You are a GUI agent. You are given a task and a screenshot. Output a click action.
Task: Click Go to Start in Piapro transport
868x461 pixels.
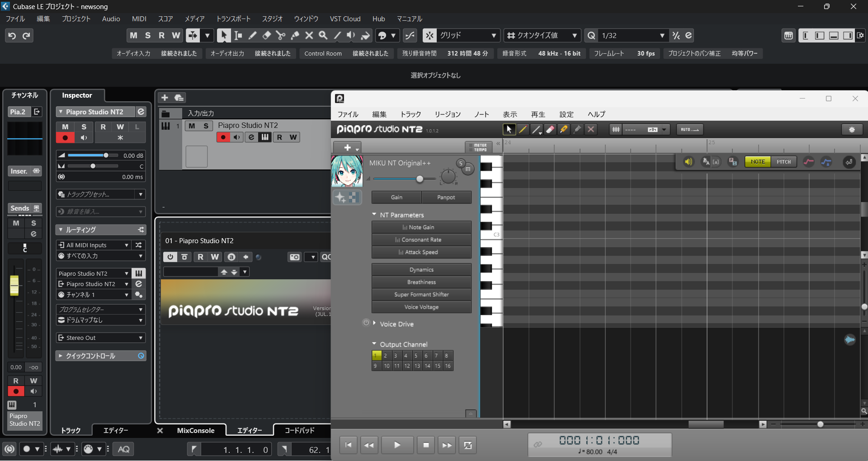pyautogui.click(x=348, y=445)
